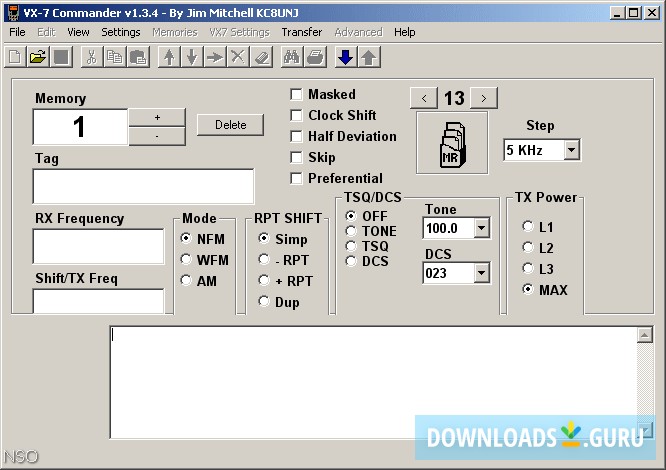This screenshot has height=470, width=666.
Task: Check the Skip option
Action: [x=296, y=157]
